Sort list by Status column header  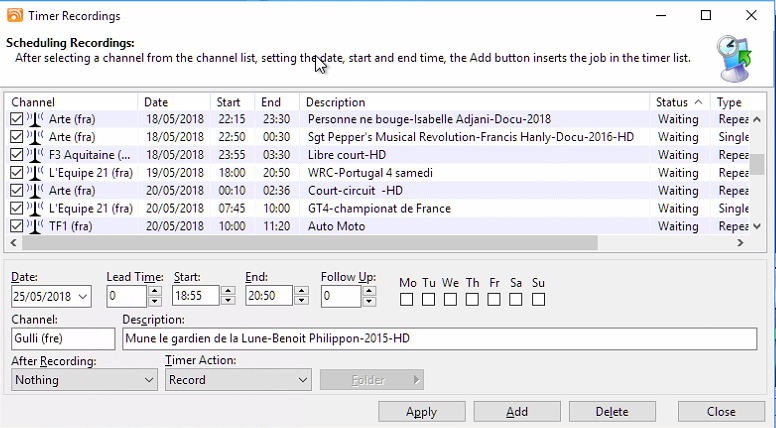pos(679,102)
